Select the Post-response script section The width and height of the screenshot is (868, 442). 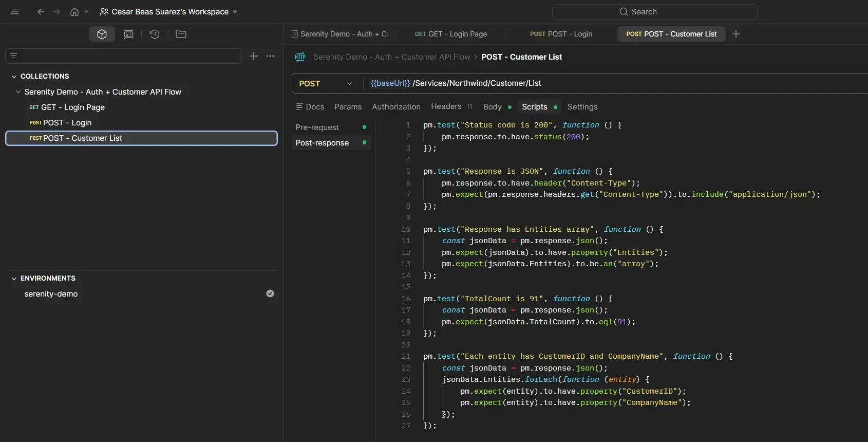pyautogui.click(x=331, y=143)
